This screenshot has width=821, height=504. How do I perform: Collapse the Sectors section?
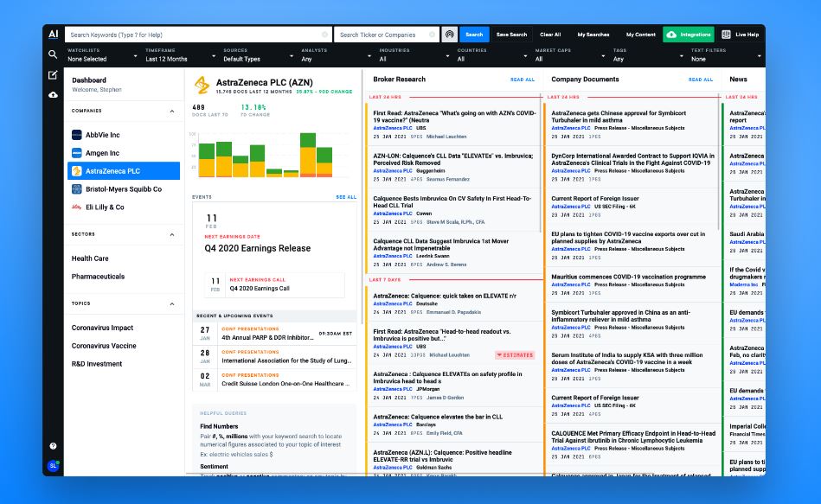pyautogui.click(x=172, y=234)
